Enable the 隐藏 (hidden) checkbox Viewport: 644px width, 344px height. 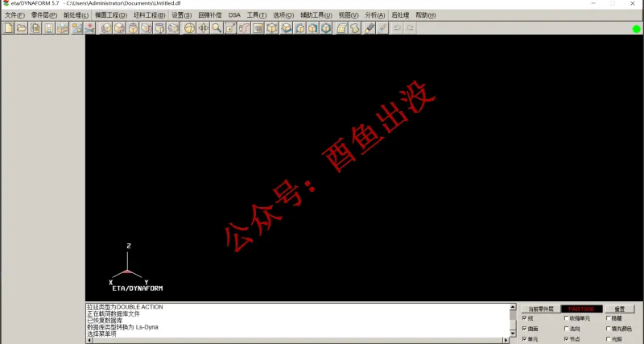pyautogui.click(x=609, y=318)
